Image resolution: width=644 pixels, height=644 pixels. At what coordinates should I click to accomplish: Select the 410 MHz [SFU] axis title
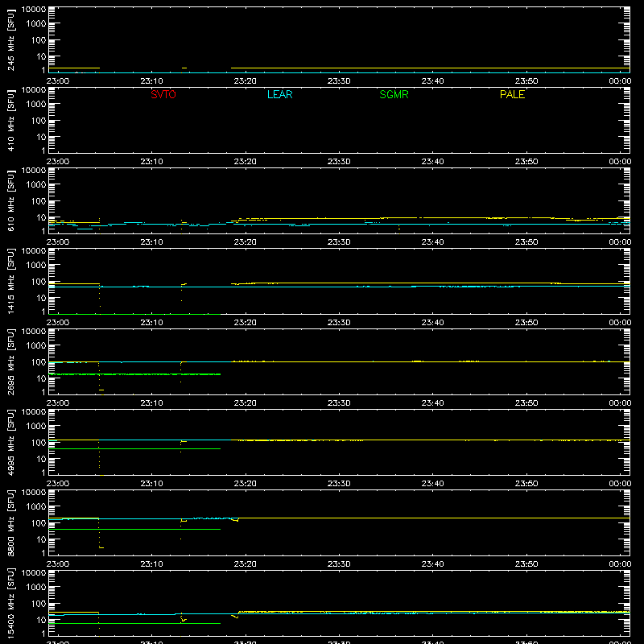click(11, 121)
